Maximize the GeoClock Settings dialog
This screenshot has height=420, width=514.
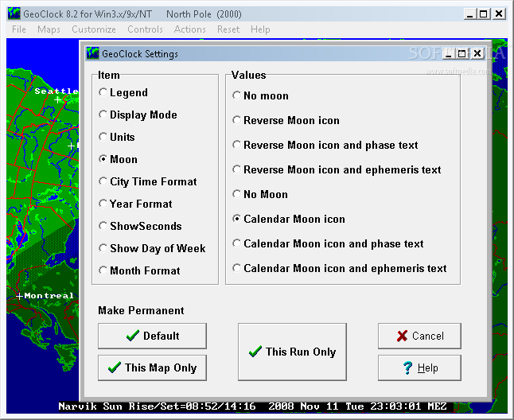tap(463, 53)
